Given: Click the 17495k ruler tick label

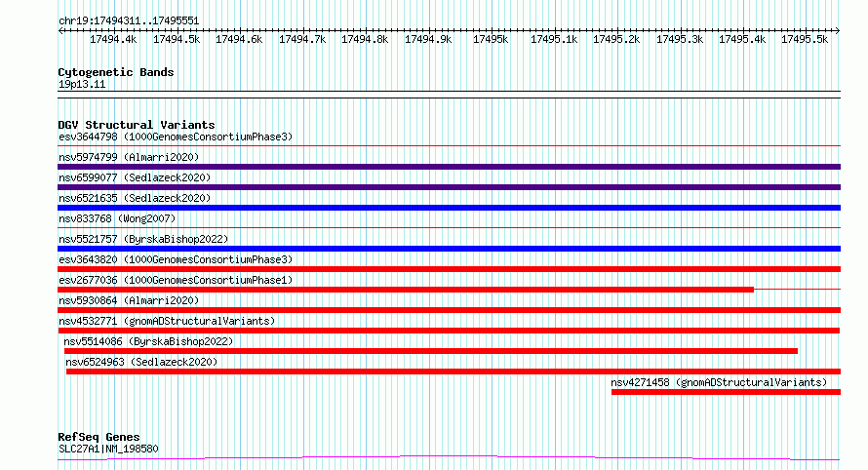Looking at the screenshot, I should tap(491, 39).
